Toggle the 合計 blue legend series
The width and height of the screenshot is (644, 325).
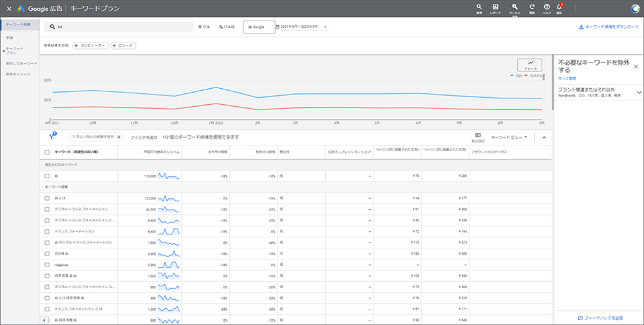pos(516,76)
